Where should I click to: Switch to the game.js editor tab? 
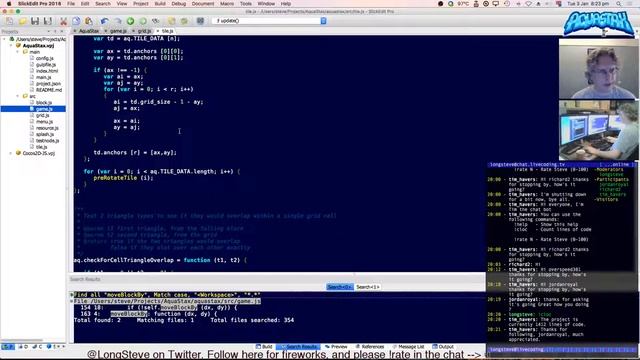[117, 31]
